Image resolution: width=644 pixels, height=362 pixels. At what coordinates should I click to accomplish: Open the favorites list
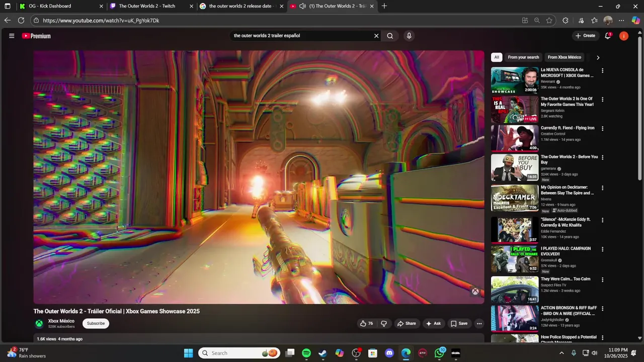[594, 21]
